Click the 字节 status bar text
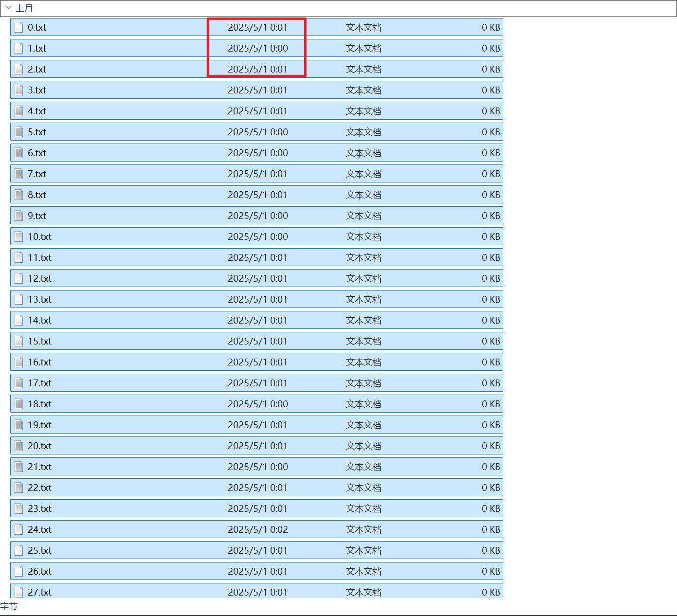The width and height of the screenshot is (677, 616). pyautogui.click(x=9, y=606)
